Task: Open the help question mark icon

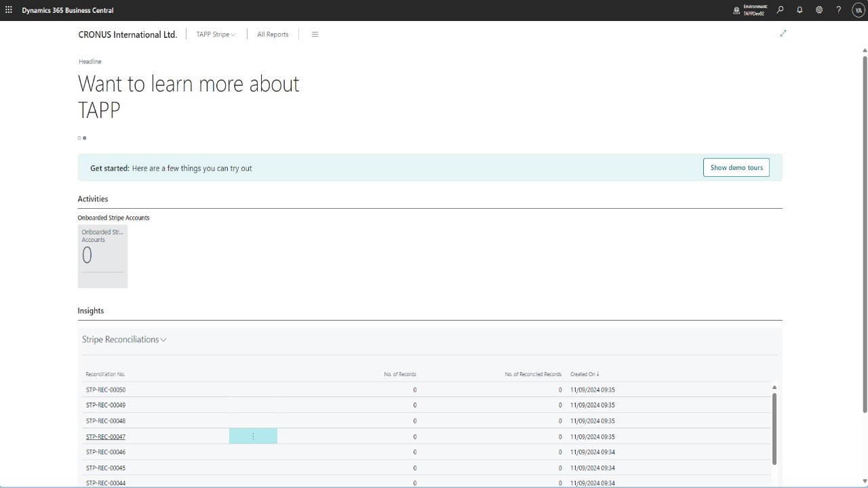Action: (839, 10)
